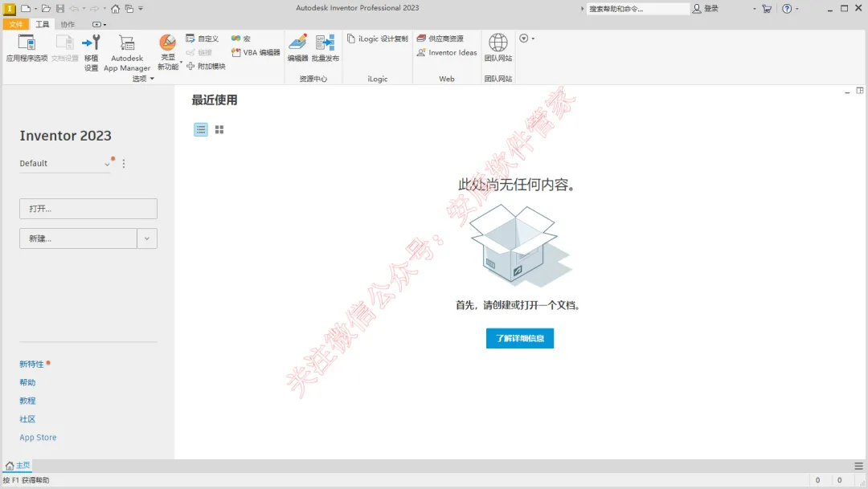Viewport: 868px width, 489px height.
Task: Launch Autodesk App Manager
Action: (x=127, y=52)
